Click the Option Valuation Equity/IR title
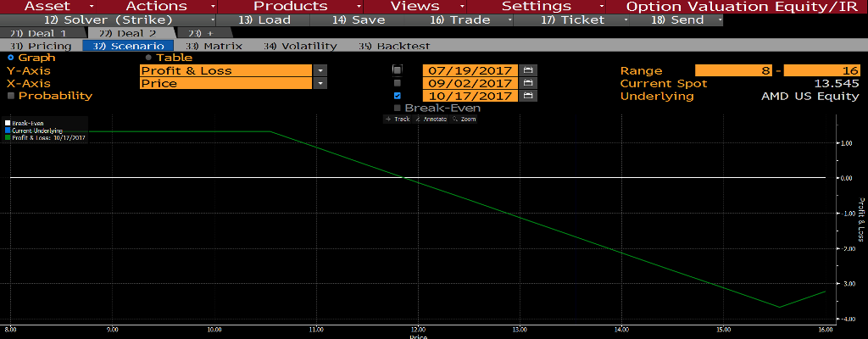The width and height of the screenshot is (868, 339). [x=743, y=7]
